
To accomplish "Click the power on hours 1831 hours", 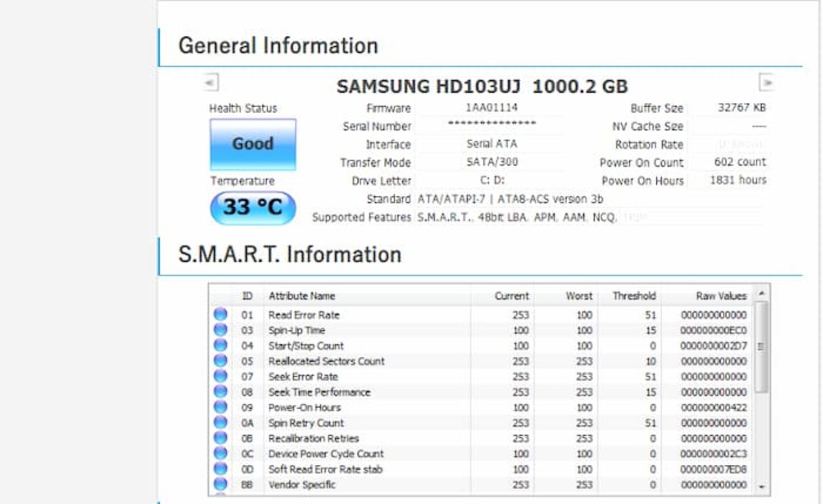I will click(x=738, y=180).
